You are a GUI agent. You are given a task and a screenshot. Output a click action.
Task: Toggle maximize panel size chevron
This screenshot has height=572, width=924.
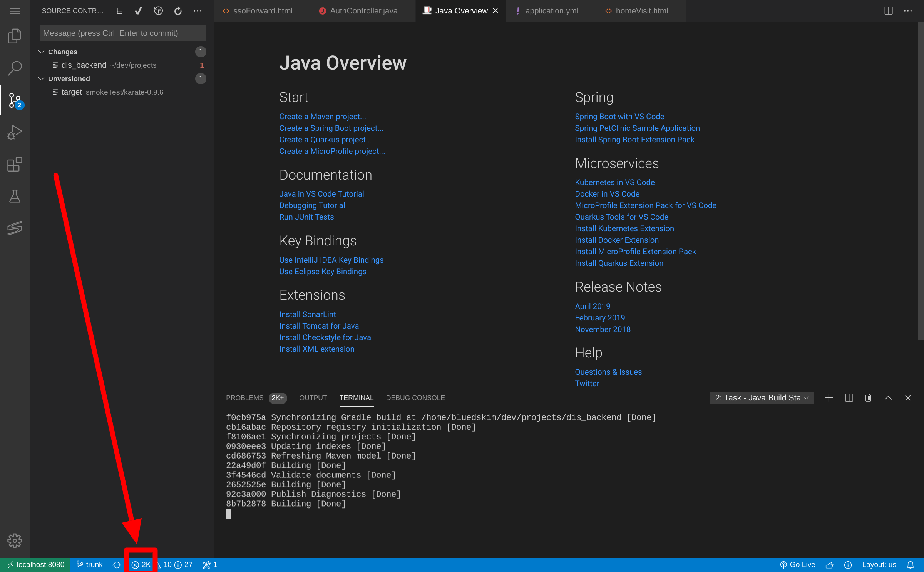[888, 398]
